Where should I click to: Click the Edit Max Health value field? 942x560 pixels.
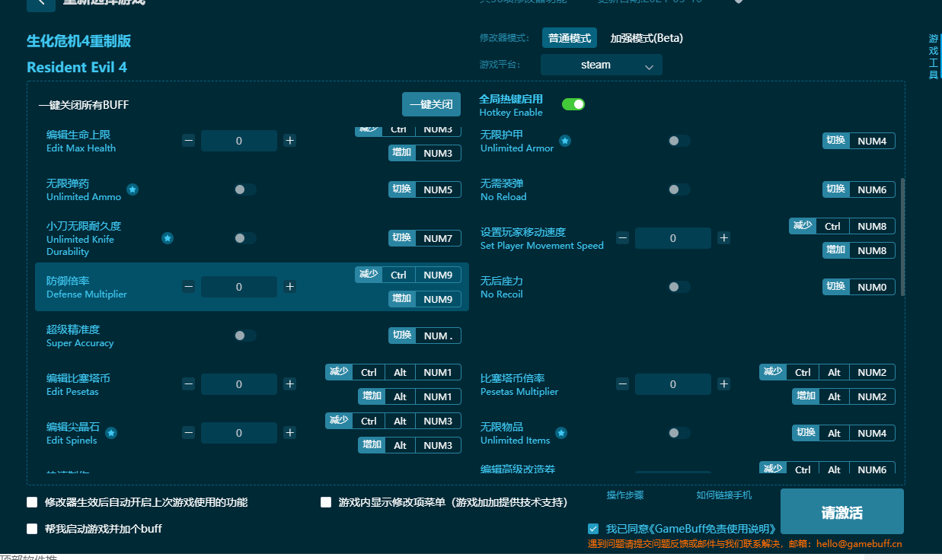coord(239,141)
